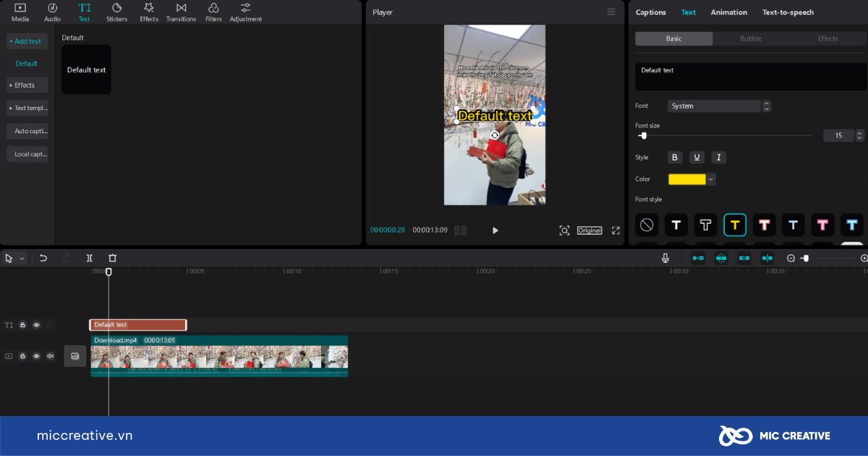
Task: Click the timeline zoom slider handle
Action: 806,258
